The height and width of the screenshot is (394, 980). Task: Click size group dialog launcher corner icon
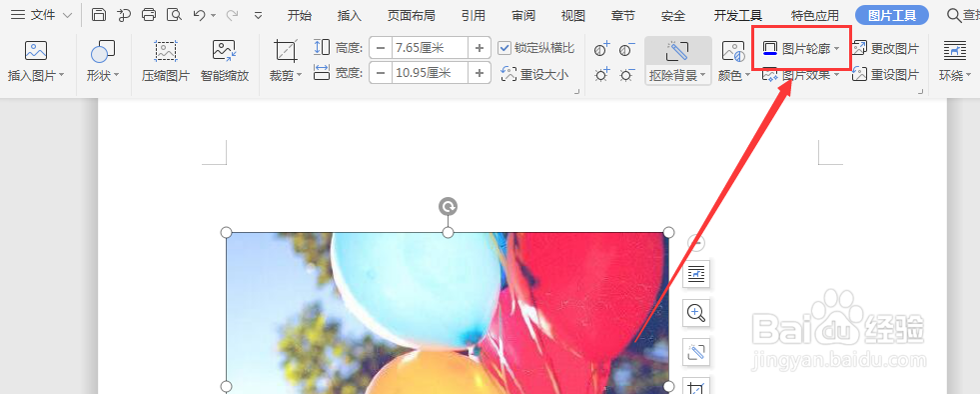click(x=576, y=92)
